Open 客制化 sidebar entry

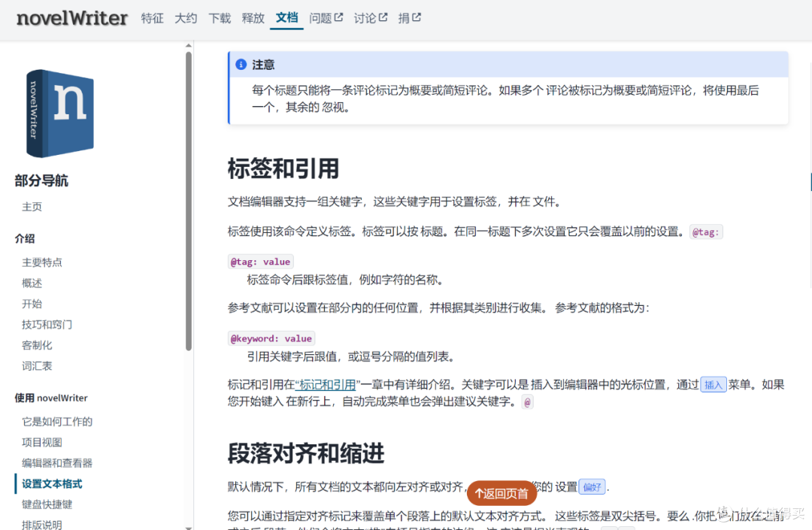(x=37, y=345)
